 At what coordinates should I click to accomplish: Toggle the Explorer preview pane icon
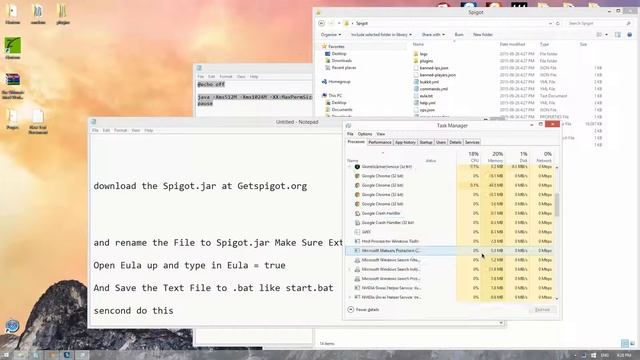click(x=618, y=35)
